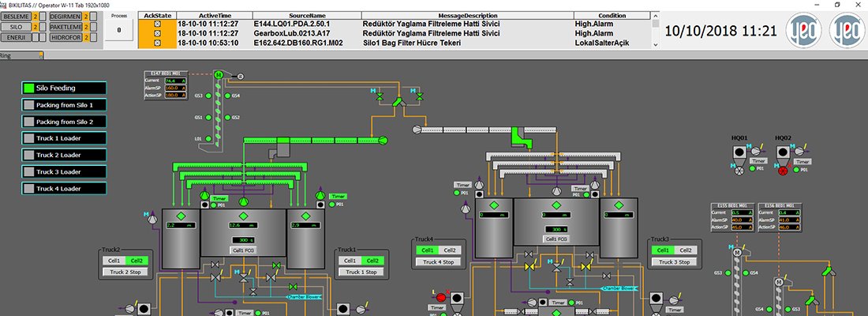
Task: Click the left yeo logo
Action: [803, 32]
